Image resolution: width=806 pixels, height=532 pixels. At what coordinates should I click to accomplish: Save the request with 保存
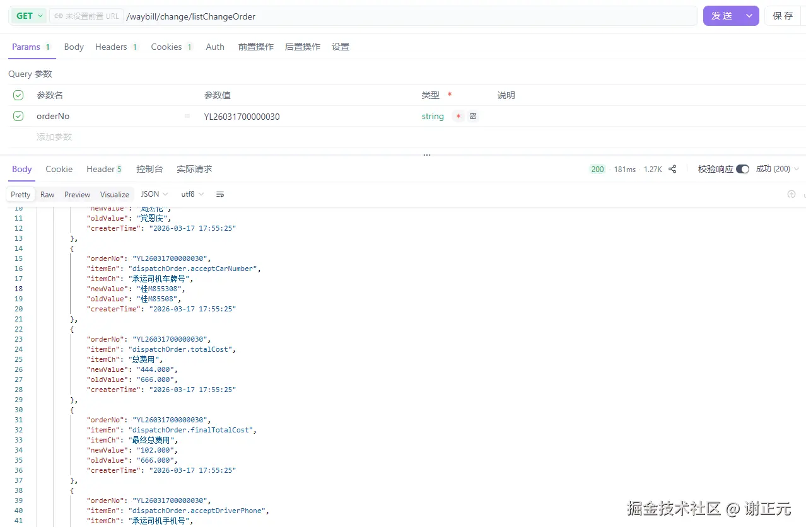[x=783, y=16]
